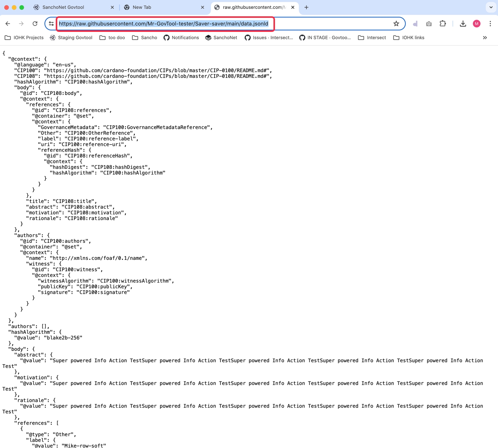Open the Intersect bookmark folder
Screen dimensions: 498x448
(372, 38)
